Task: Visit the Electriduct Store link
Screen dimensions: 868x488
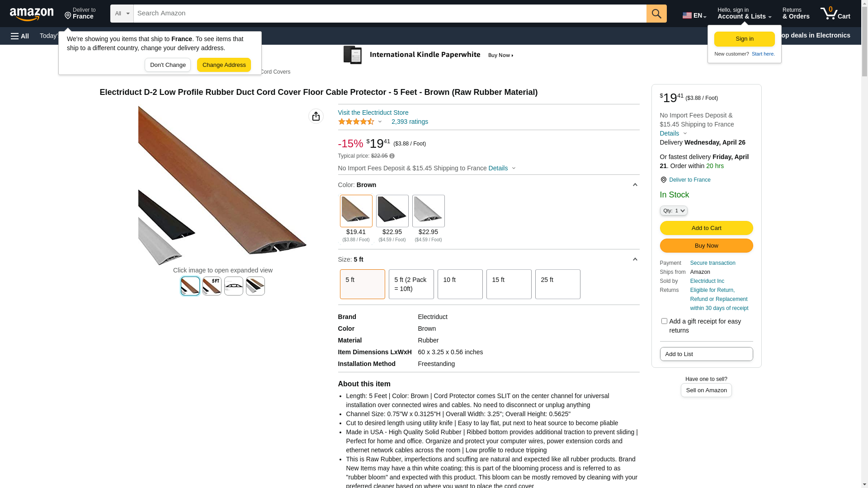Action: coord(373,113)
